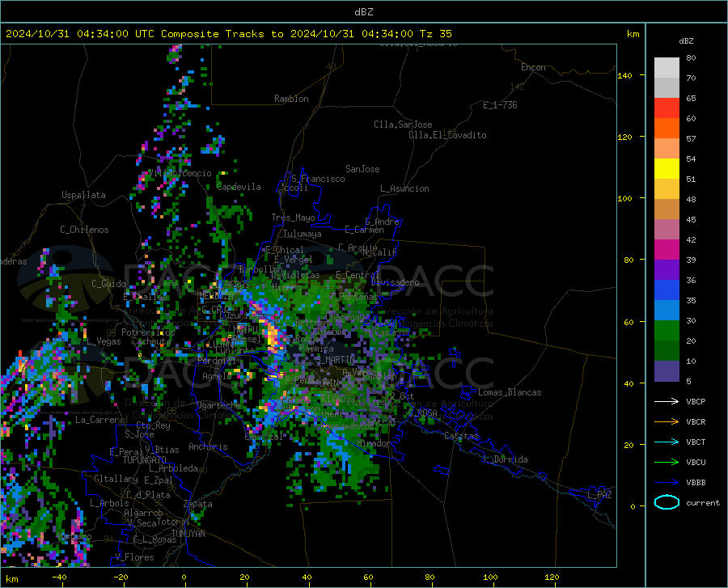Viewport: 728px width, 588px height.
Task: Click the 'Zapata' map label
Action: (198, 504)
